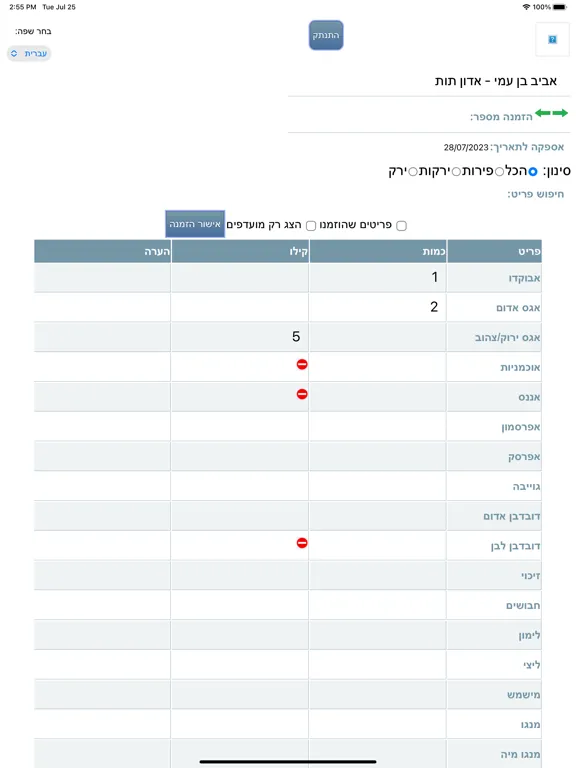Click the זיכוי item name
Screen dimensions: 576x768
[530, 576]
